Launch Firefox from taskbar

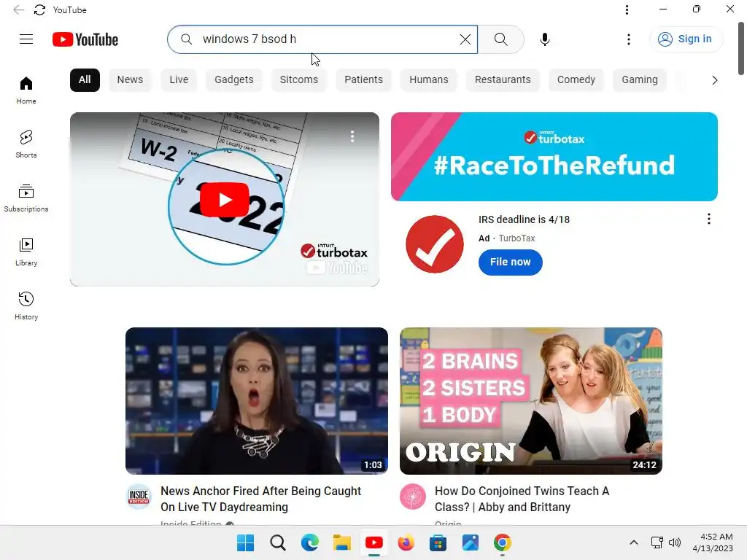(x=406, y=542)
